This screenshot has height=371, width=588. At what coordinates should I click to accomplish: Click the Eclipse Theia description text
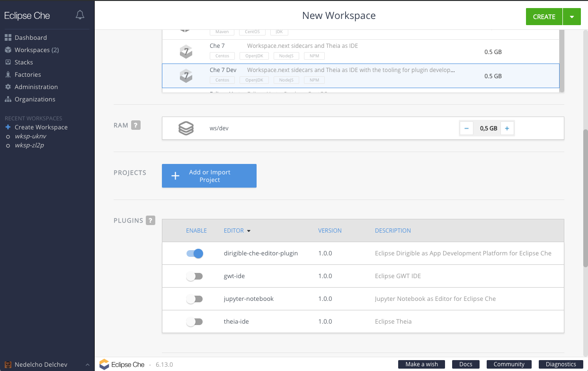[393, 322]
